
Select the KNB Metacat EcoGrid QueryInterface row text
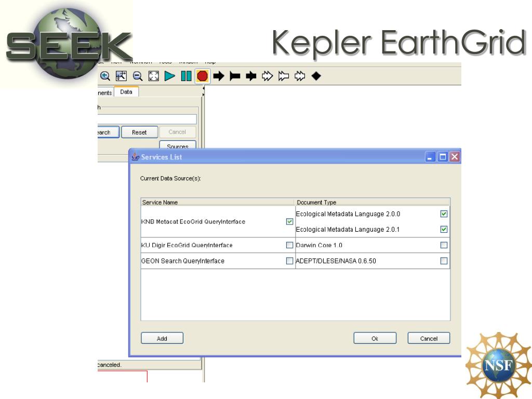pos(193,221)
